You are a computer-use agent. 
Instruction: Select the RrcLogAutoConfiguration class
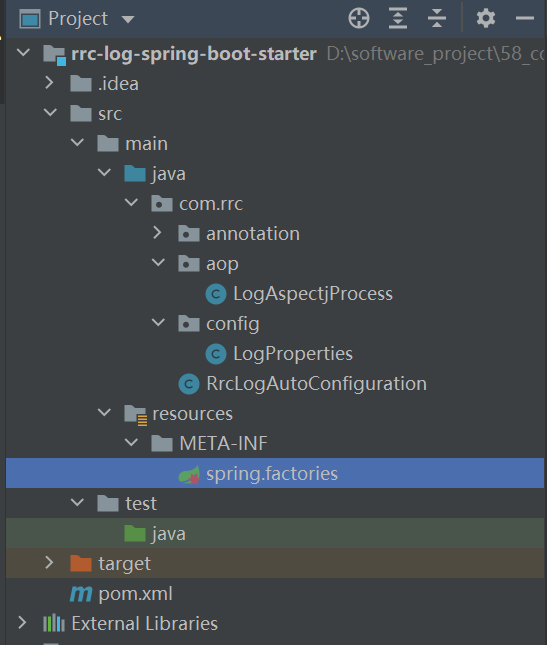click(x=316, y=384)
